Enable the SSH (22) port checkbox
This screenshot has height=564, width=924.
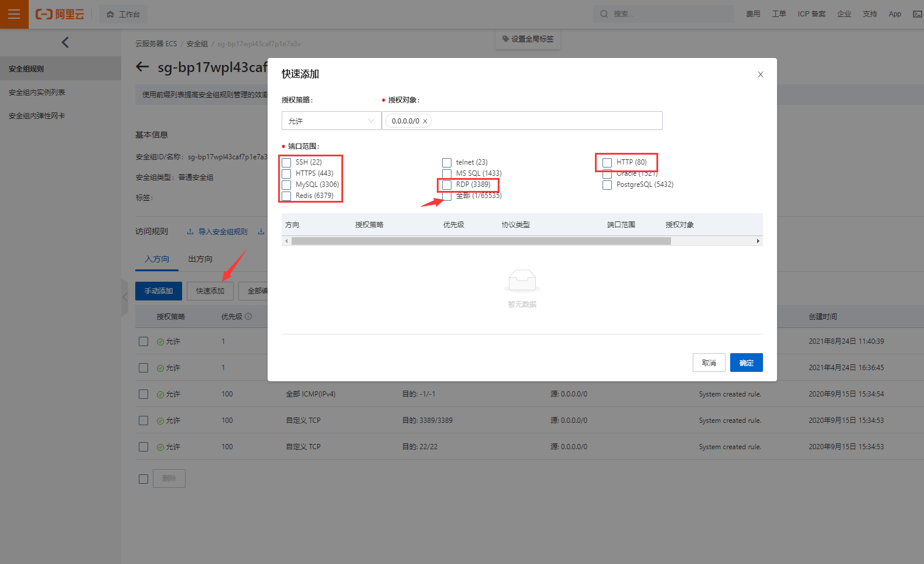point(286,162)
